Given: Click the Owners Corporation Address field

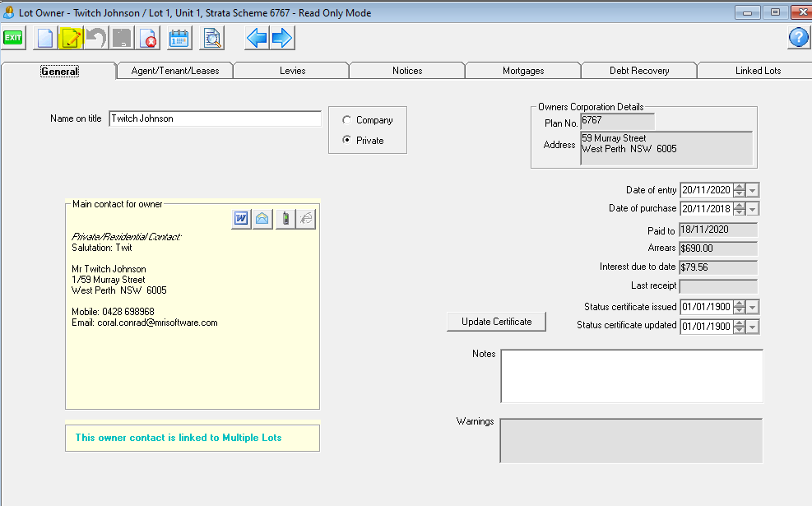Looking at the screenshot, I should 666,148.
